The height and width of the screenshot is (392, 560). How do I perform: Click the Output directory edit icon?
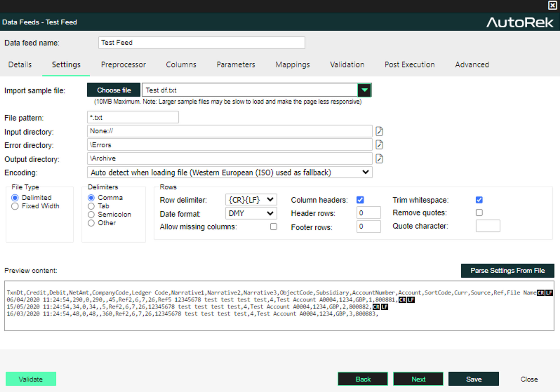pos(379,159)
